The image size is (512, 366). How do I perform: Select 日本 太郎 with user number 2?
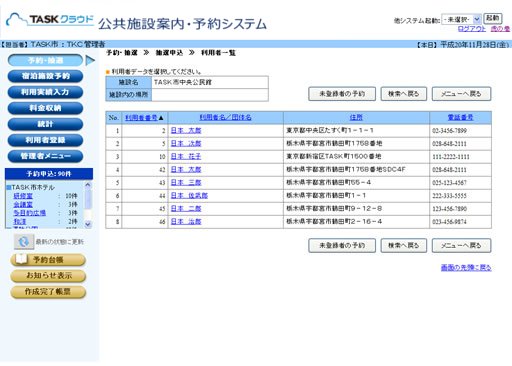pos(186,130)
